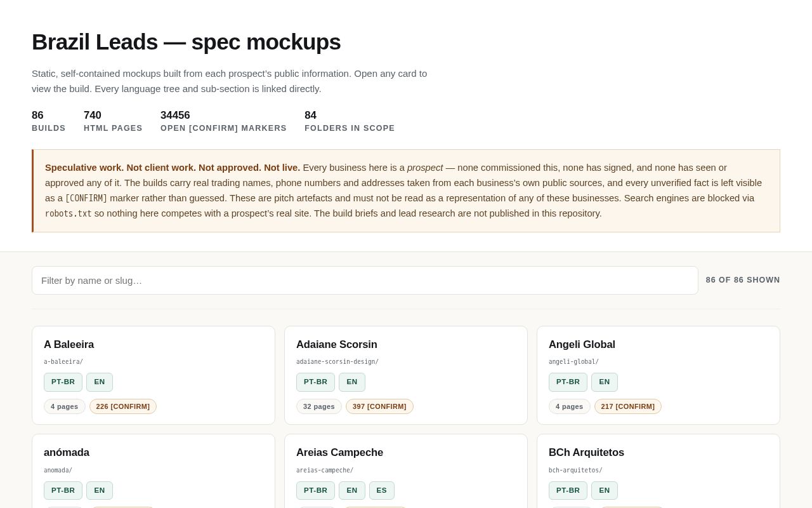Select anómada EN language tag
This screenshot has width=812, height=508.
pos(100,490)
